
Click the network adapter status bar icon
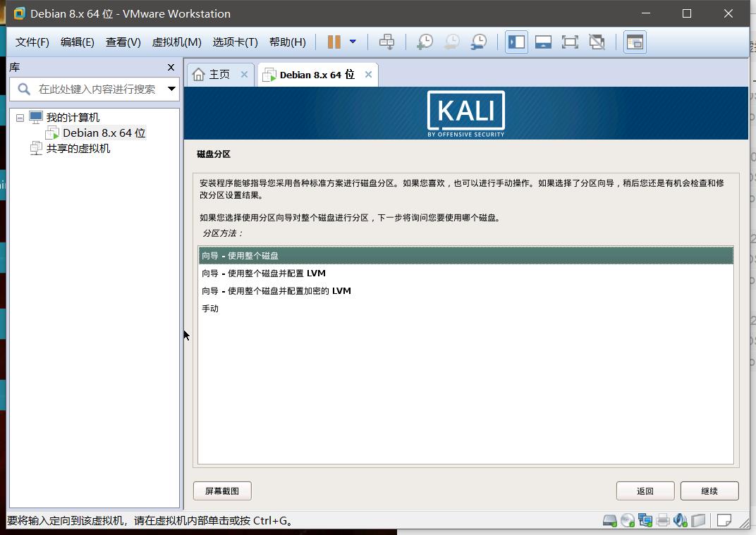click(x=645, y=520)
